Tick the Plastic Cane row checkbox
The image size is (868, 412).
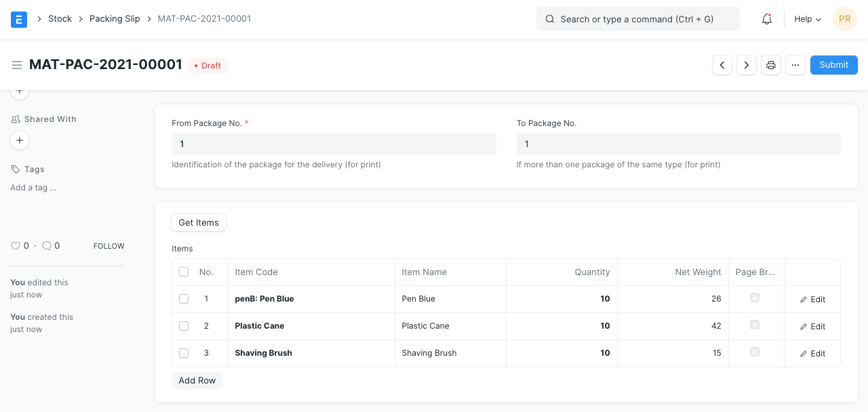tap(184, 326)
